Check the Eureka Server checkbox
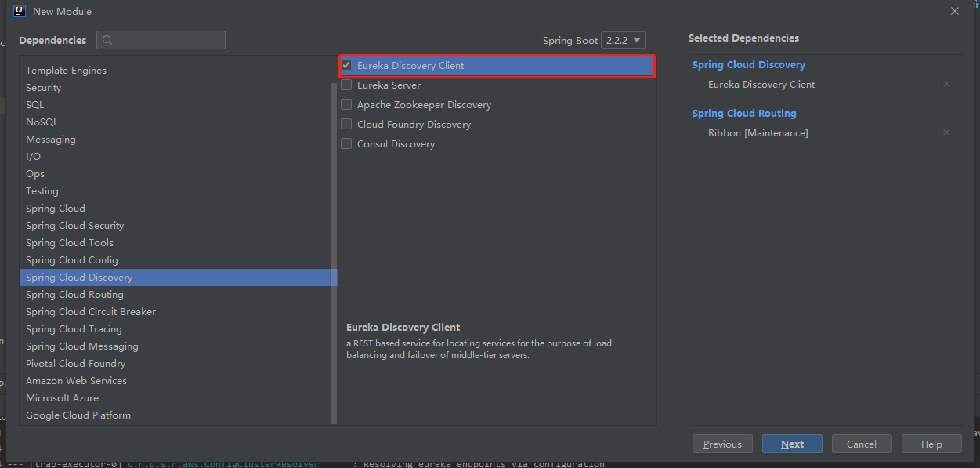980x468 pixels. 346,85
